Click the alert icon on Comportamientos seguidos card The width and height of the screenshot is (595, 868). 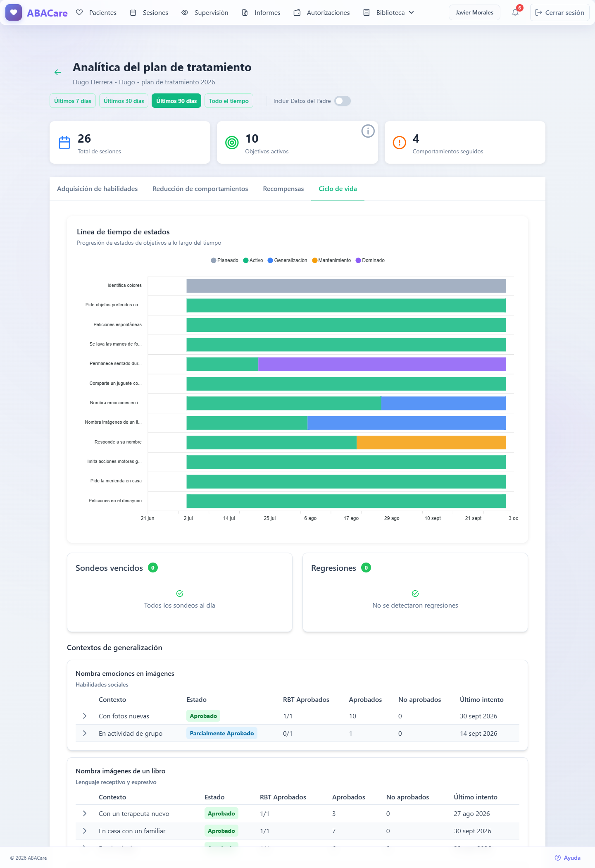[x=399, y=143]
